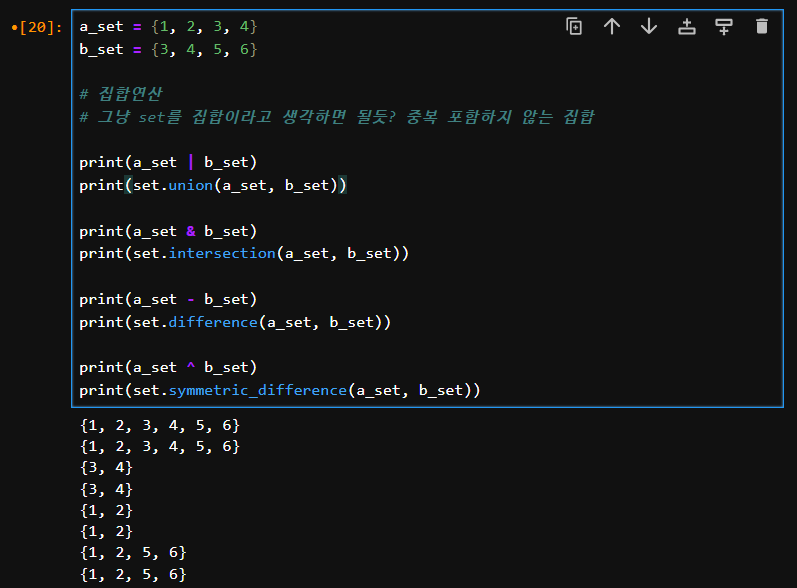Click the line print(a_set ^ b_set)
This screenshot has height=588, width=797.
point(168,367)
